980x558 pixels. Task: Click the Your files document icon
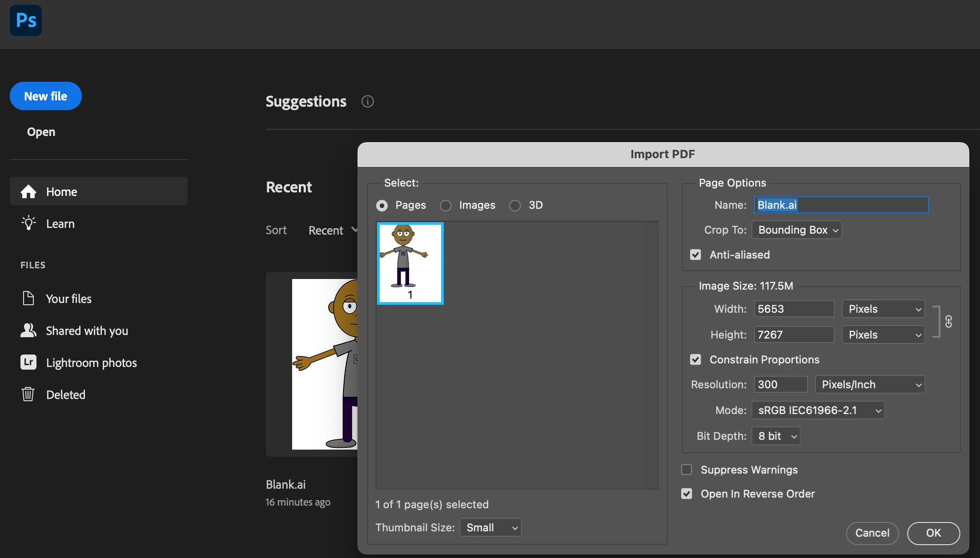[28, 298]
